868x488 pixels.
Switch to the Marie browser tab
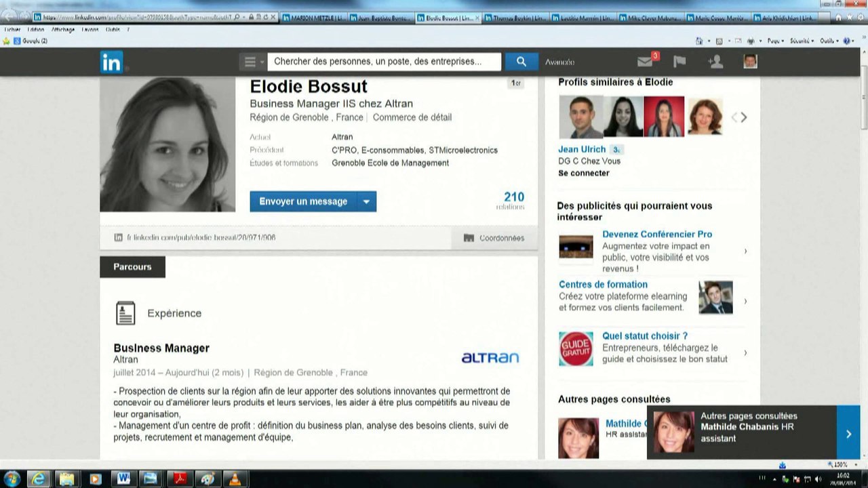pos(718,18)
